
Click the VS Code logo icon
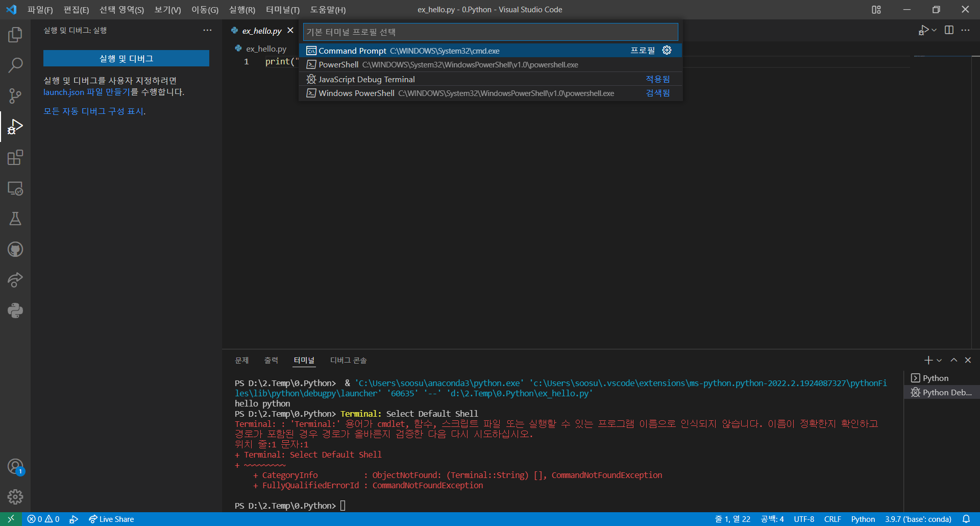11,10
